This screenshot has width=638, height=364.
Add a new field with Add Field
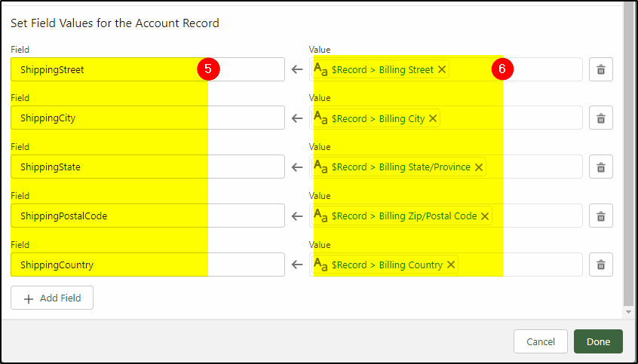pyautogui.click(x=52, y=298)
